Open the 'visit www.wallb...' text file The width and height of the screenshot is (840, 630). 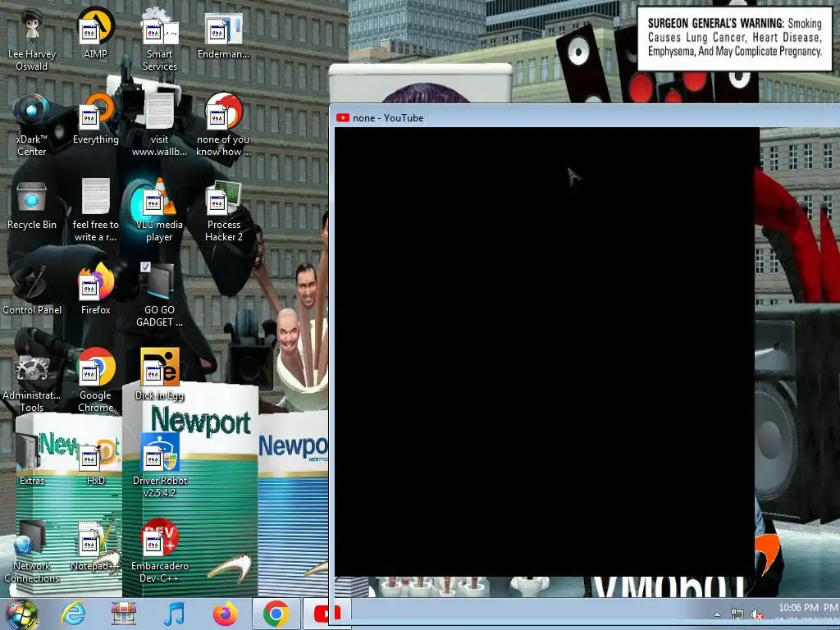coord(160,126)
